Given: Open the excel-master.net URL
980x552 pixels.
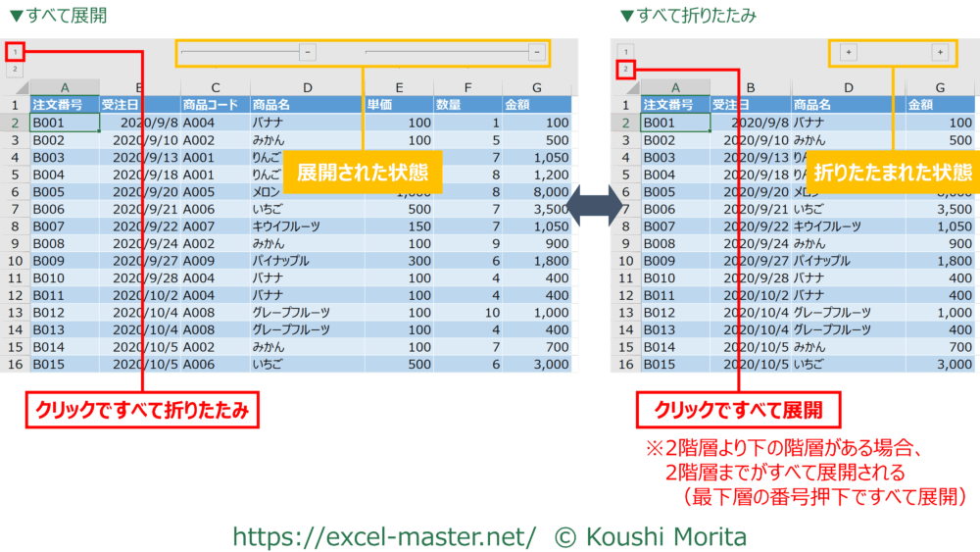Looking at the screenshot, I should 384,536.
